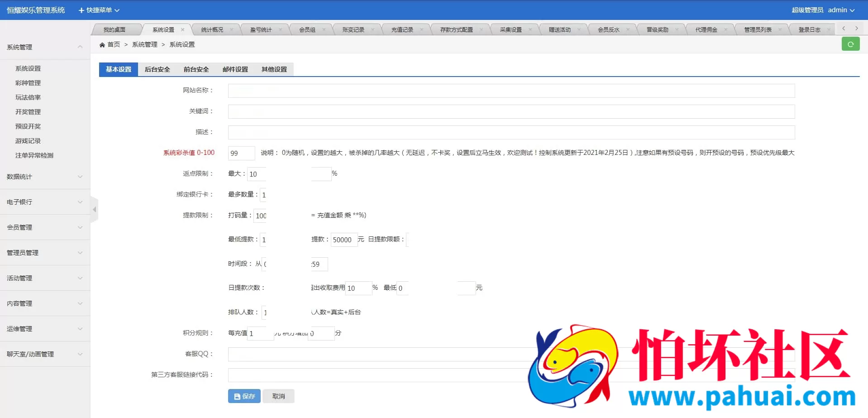This screenshot has height=418, width=868.
Task: Click the right arrow to scroll tabs
Action: tap(857, 28)
